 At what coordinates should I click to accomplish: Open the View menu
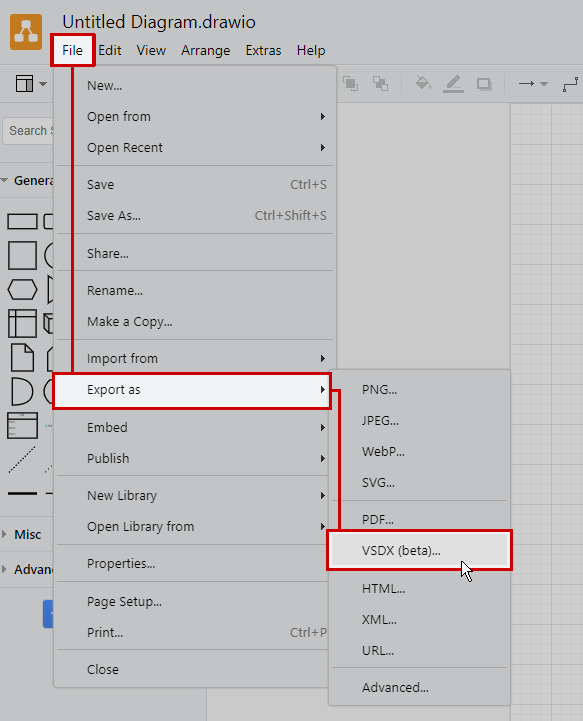click(151, 50)
